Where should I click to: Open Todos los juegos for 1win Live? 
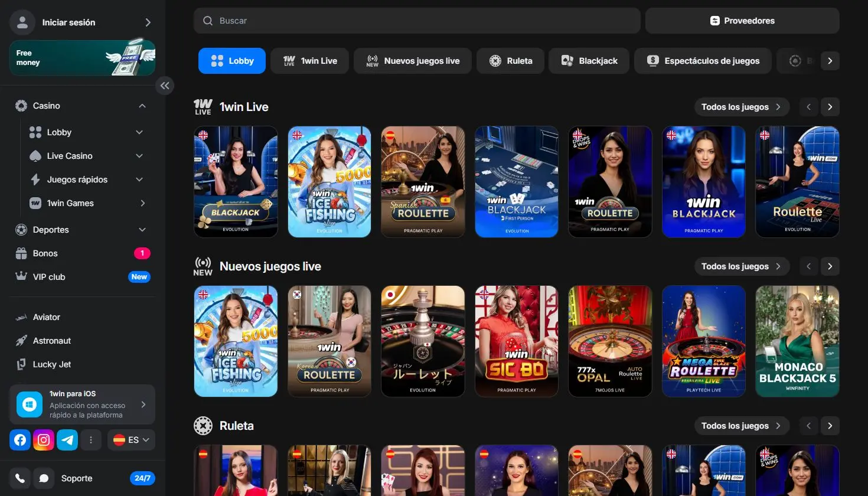click(x=742, y=107)
